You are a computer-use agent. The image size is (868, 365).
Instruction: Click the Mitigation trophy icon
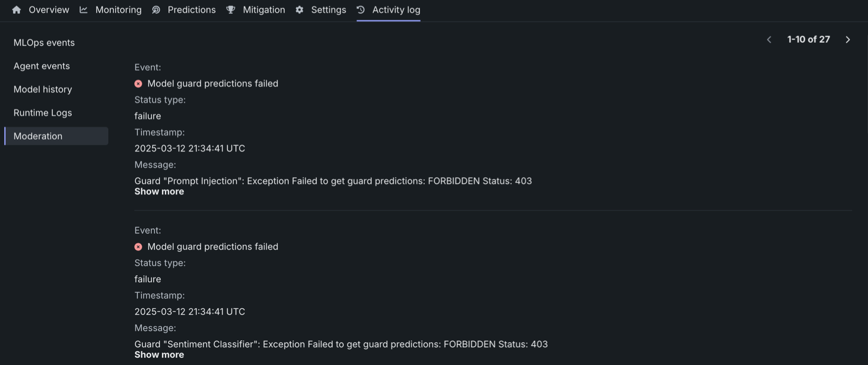[231, 10]
